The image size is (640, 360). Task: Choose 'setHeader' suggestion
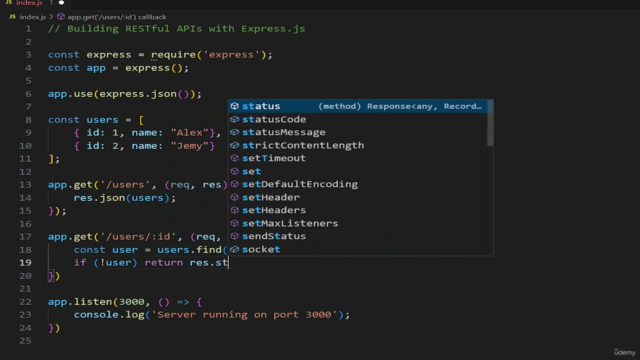point(358,197)
